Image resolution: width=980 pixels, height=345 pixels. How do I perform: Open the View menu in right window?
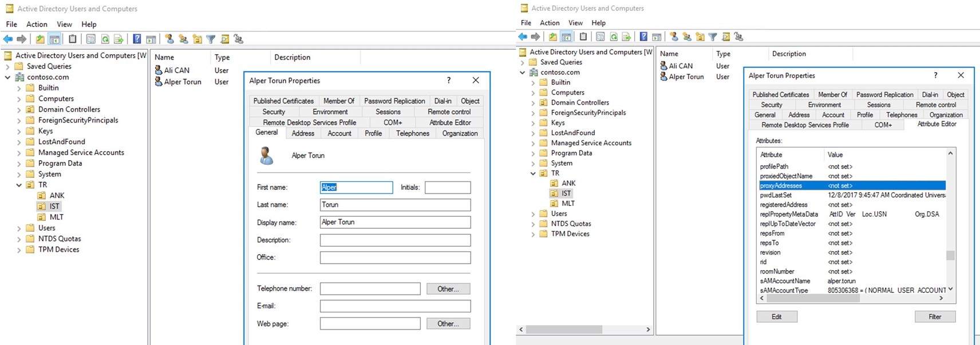pos(575,23)
